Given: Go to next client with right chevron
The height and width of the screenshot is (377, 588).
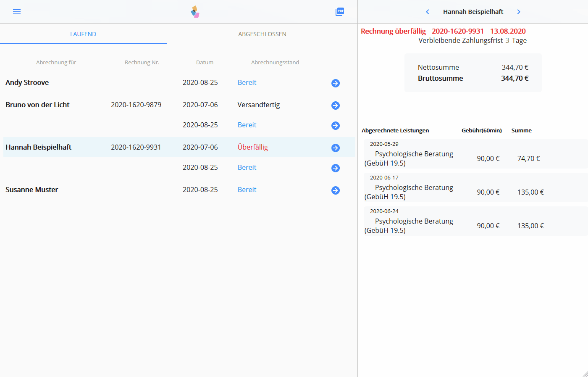Looking at the screenshot, I should pos(519,12).
